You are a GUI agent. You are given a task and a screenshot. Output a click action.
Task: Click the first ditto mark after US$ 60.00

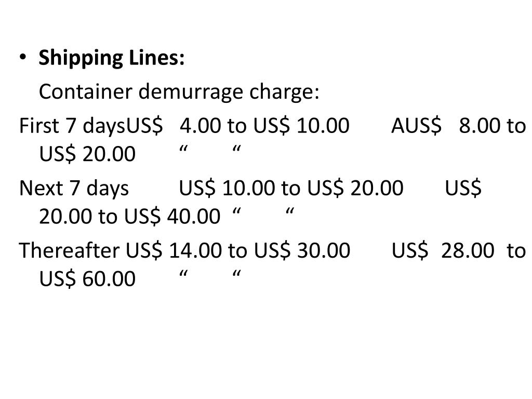click(183, 274)
